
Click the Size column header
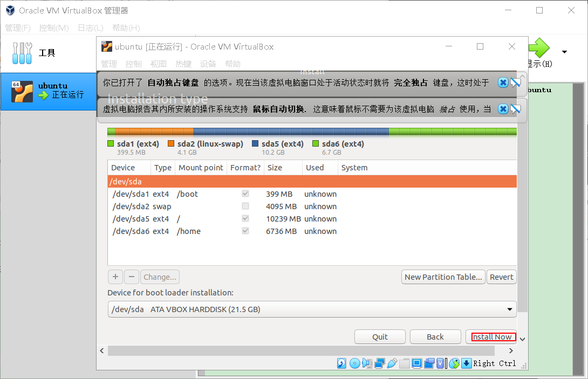283,168
